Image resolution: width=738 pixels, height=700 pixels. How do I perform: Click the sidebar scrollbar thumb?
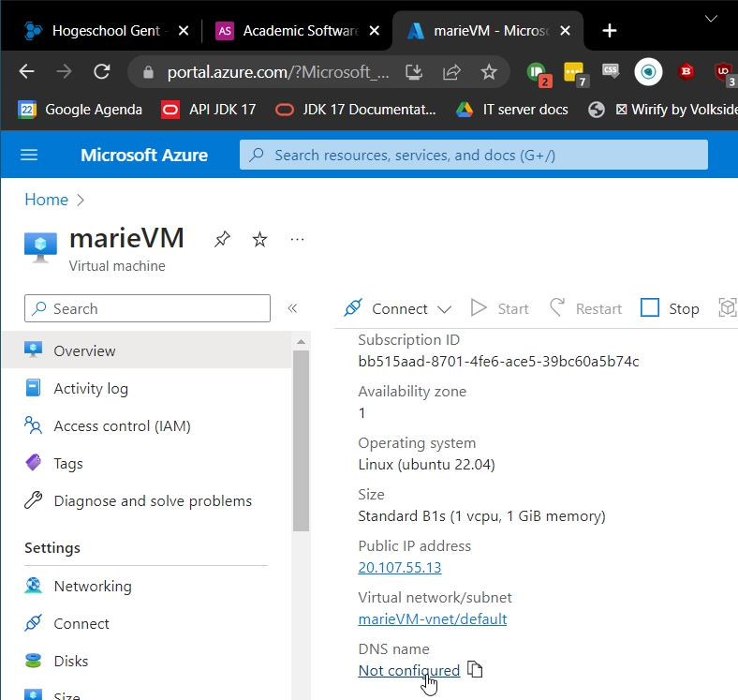[302, 440]
